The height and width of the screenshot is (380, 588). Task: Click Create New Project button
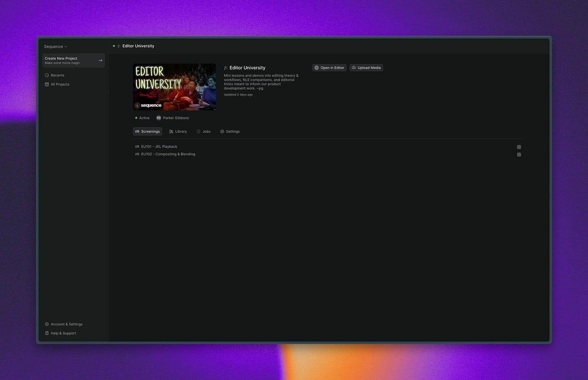pos(73,60)
